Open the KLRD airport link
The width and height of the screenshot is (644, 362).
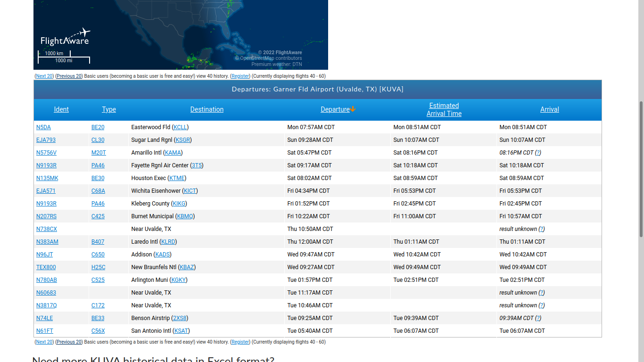coord(168,242)
